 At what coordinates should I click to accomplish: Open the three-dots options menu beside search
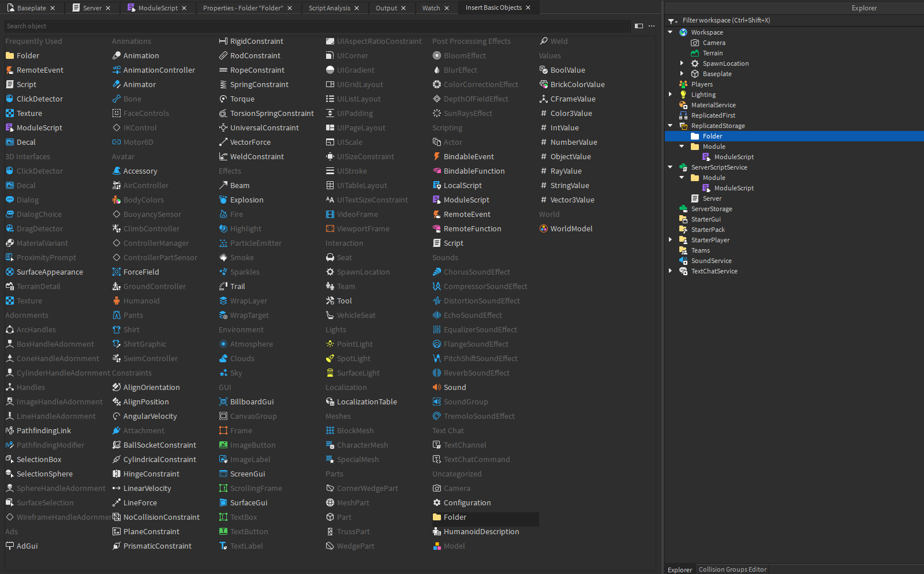tap(652, 26)
